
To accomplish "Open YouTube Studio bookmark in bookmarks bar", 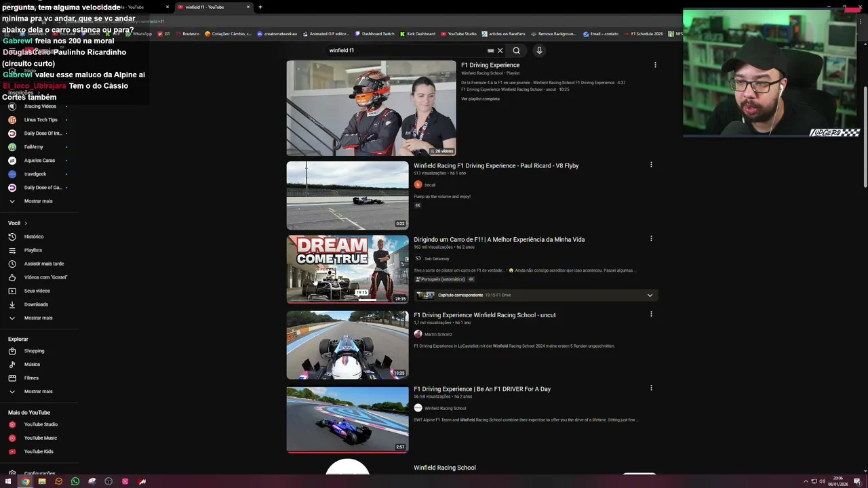I will tap(459, 34).
